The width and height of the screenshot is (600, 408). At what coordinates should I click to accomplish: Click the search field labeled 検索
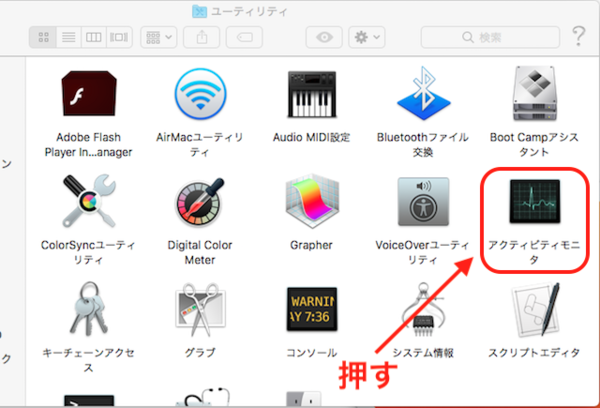(490, 37)
